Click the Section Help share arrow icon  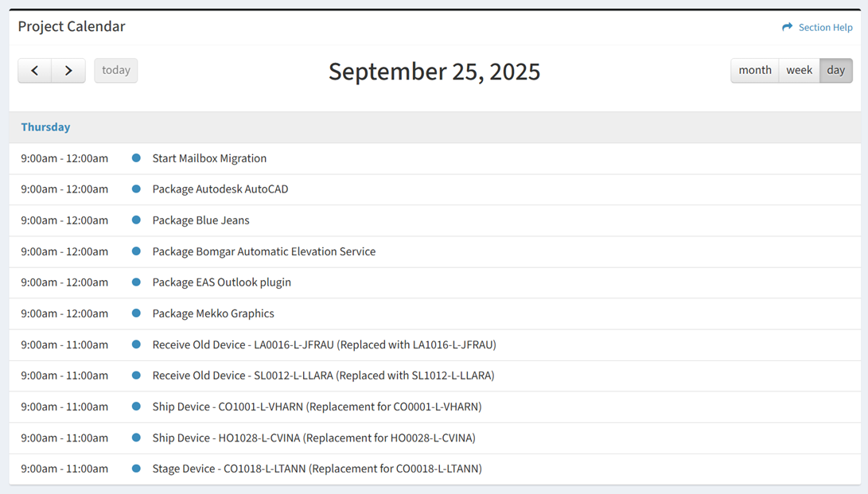pos(787,27)
